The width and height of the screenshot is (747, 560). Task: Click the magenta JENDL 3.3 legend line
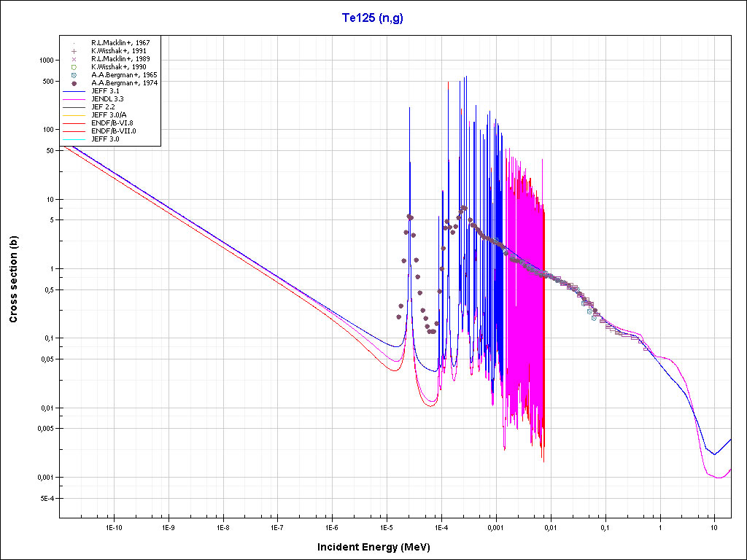click(74, 98)
